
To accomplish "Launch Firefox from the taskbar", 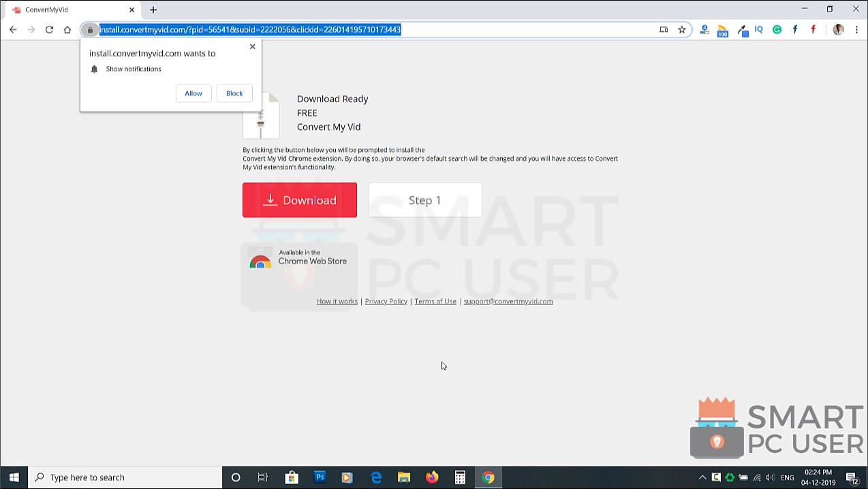I will [432, 477].
